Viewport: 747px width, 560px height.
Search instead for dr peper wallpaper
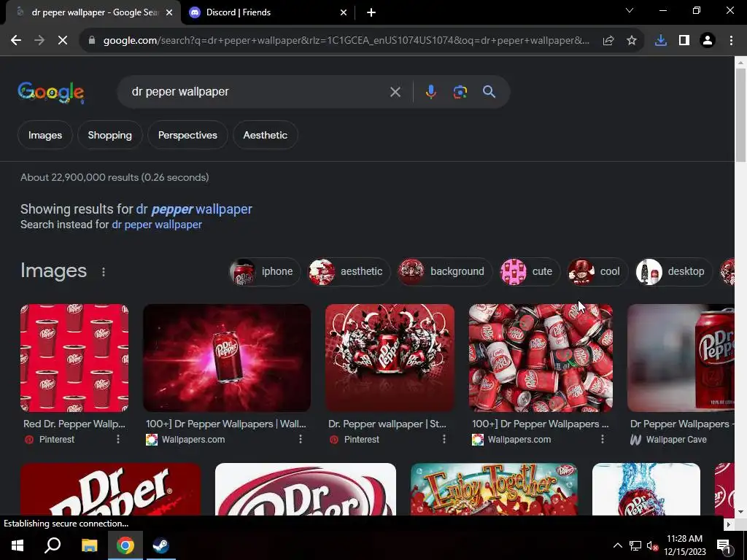157,225
